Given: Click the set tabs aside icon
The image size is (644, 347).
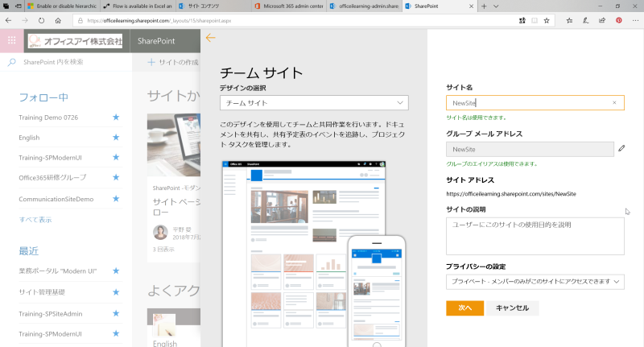Looking at the screenshot, I should click(19, 6).
